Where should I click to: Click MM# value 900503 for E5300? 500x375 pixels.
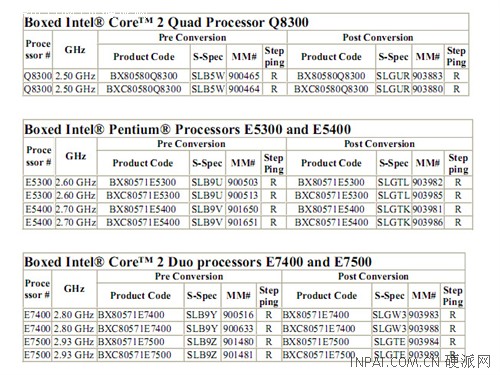243,182
